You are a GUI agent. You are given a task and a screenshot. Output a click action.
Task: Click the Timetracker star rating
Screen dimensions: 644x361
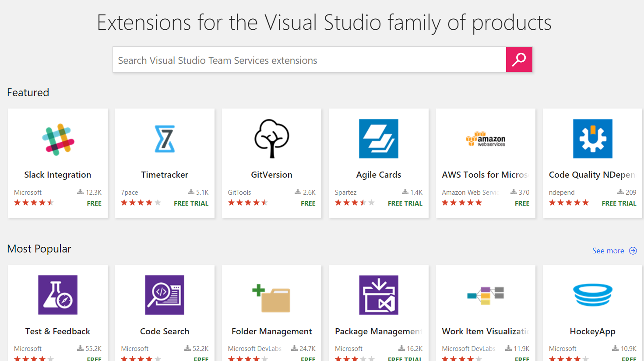tap(141, 203)
